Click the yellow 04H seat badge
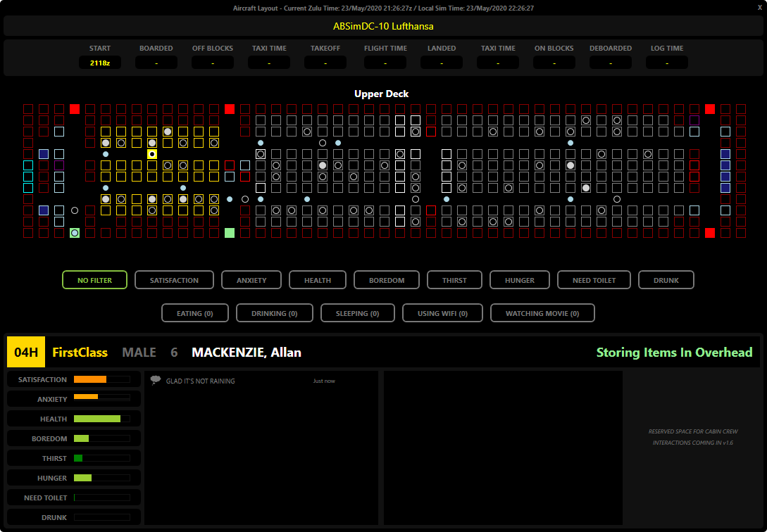This screenshot has width=767, height=532. tap(26, 352)
